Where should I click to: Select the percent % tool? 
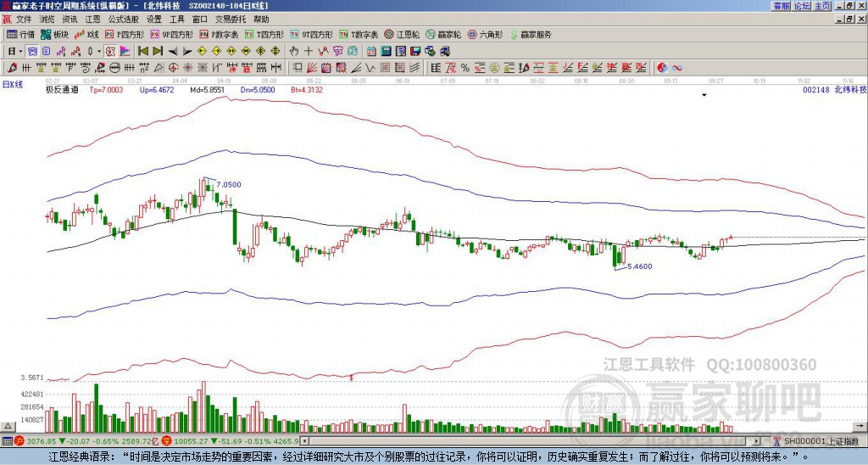(465, 68)
